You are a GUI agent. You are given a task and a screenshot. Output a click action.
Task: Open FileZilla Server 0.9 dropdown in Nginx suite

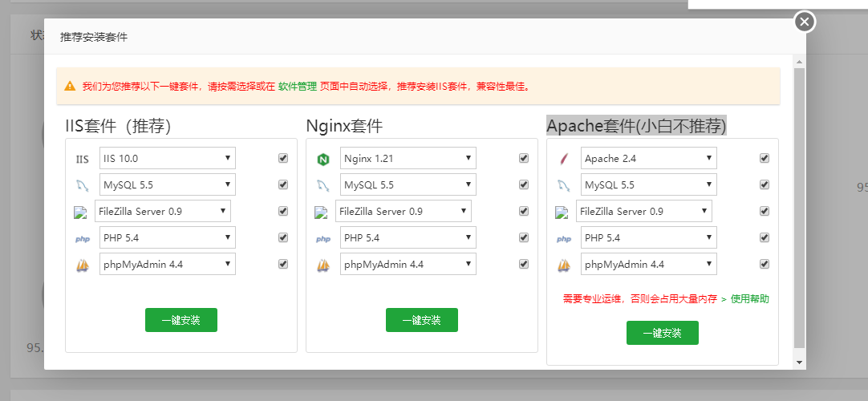pos(404,211)
